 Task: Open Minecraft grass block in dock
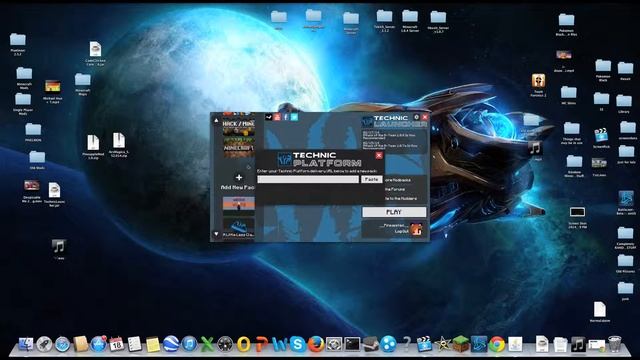pos(460,344)
